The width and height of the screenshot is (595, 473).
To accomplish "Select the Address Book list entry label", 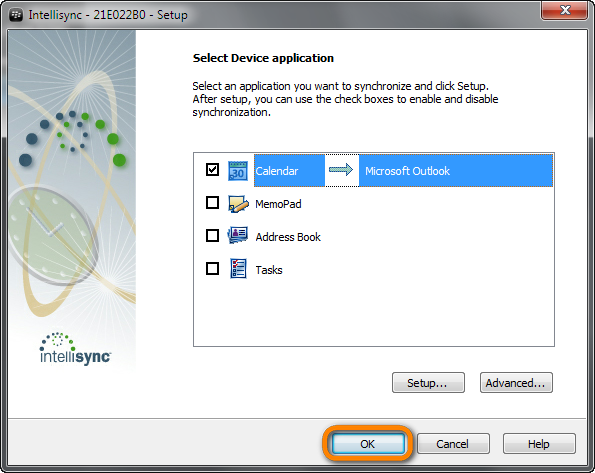I will (x=288, y=237).
